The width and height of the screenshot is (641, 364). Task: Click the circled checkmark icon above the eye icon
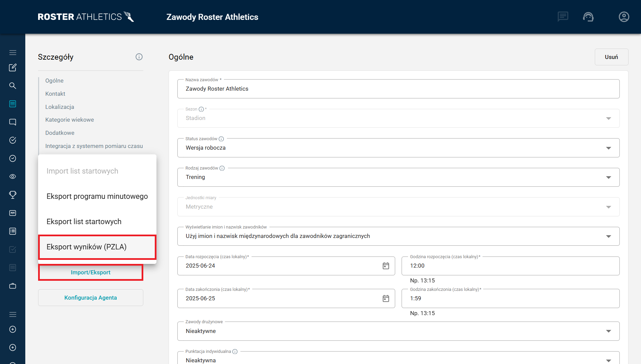[12, 158]
